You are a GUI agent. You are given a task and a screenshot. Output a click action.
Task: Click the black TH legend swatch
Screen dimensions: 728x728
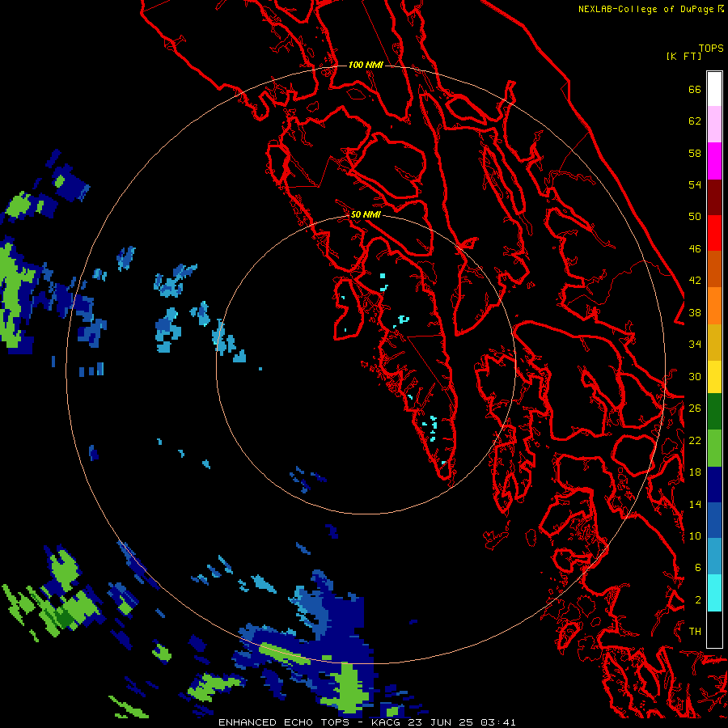[x=714, y=629]
